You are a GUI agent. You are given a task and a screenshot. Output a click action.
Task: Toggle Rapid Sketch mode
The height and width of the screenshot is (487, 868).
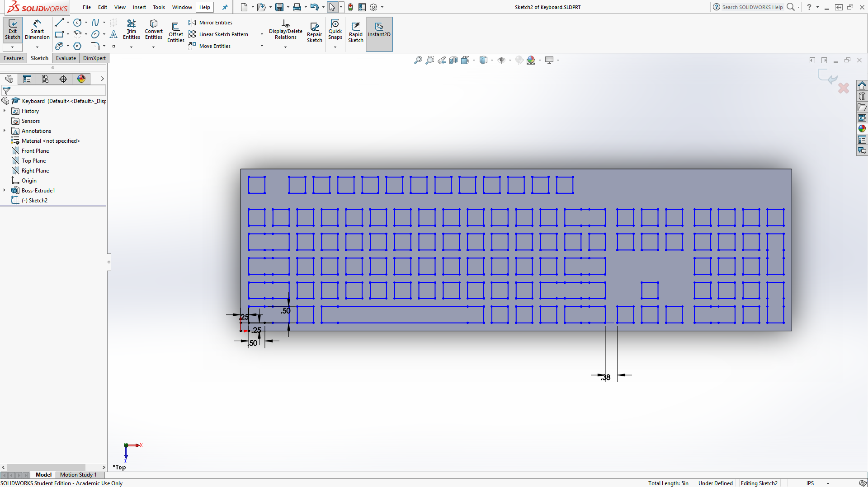[x=356, y=33]
